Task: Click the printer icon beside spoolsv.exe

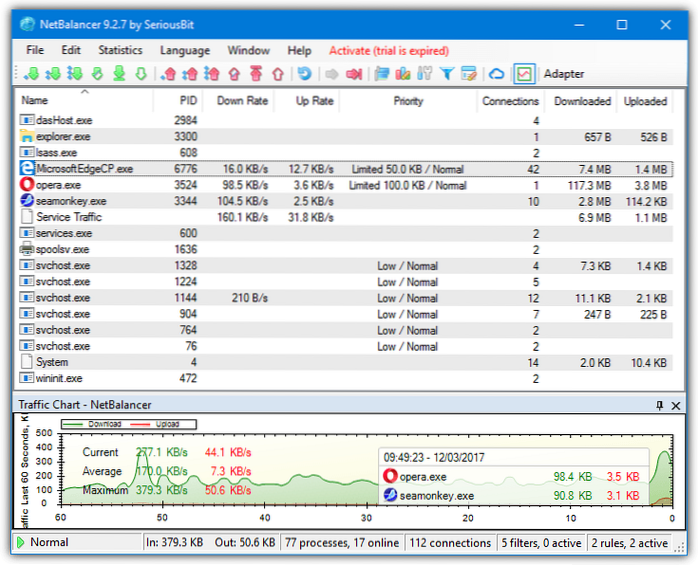Action: [27, 249]
